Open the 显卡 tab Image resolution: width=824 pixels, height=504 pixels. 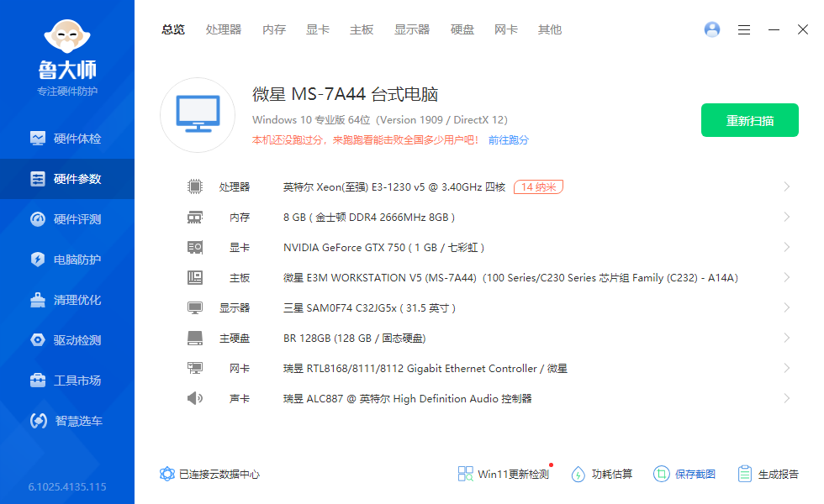pyautogui.click(x=318, y=30)
